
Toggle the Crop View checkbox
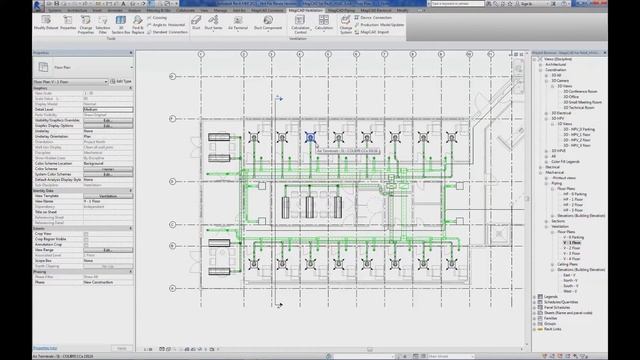click(86, 234)
